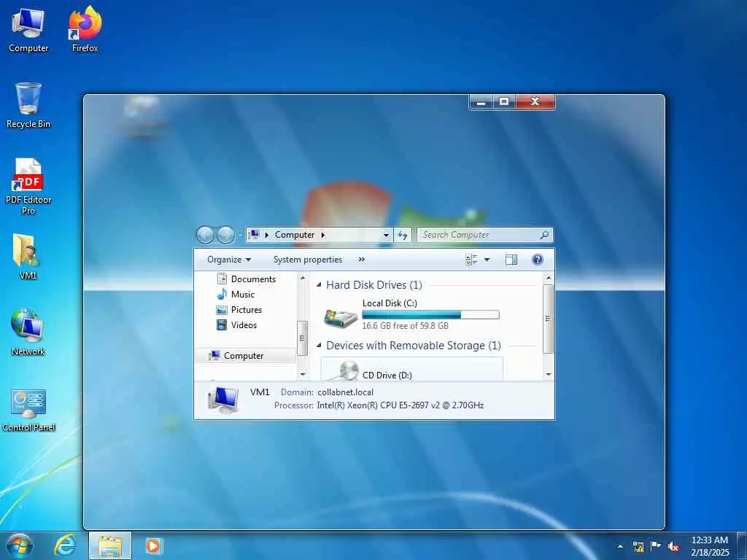Image resolution: width=747 pixels, height=560 pixels.
Task: Click the navigation pane scroll-down arrow
Action: pyautogui.click(x=302, y=375)
